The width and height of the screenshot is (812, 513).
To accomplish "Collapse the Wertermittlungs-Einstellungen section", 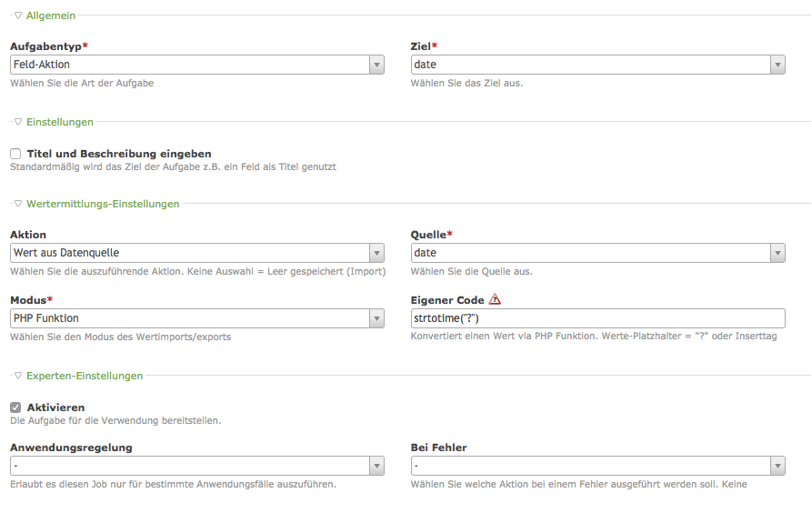I will (18, 204).
